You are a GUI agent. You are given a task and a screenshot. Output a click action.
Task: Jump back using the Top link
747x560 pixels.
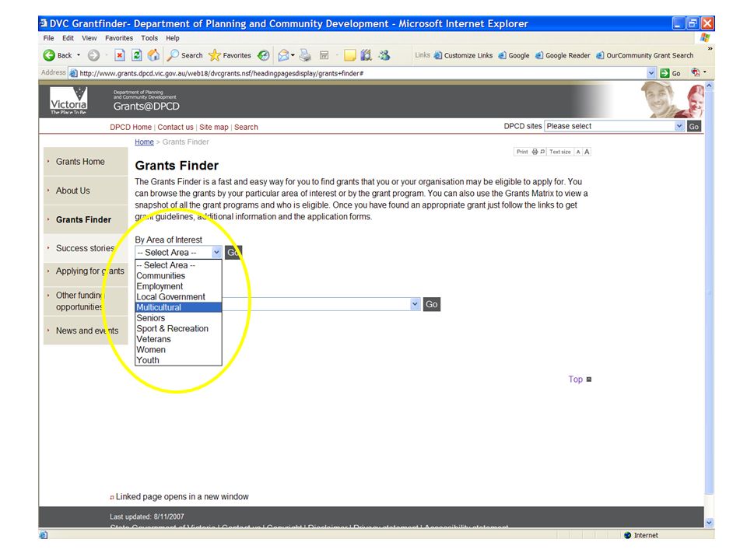tap(576, 379)
